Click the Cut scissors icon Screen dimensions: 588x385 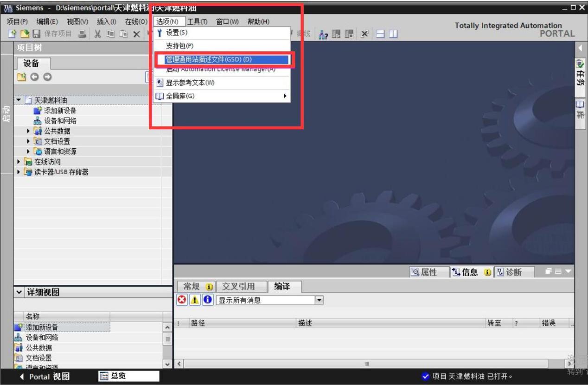point(98,34)
